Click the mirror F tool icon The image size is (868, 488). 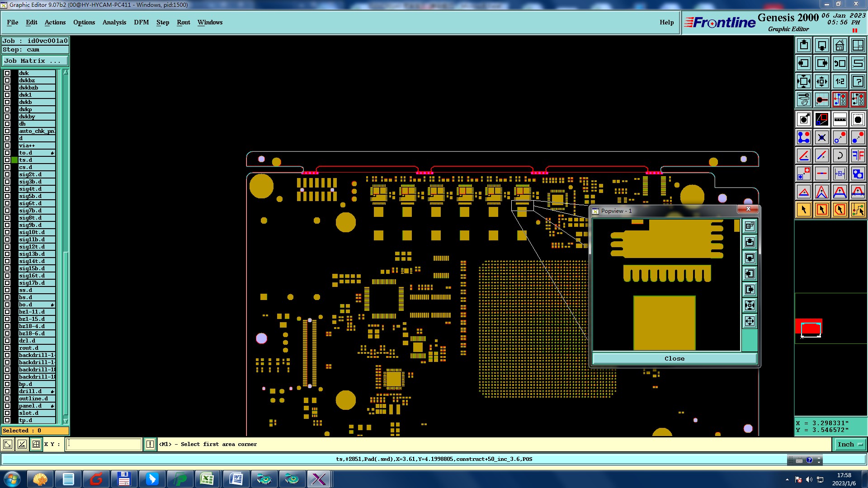click(858, 155)
